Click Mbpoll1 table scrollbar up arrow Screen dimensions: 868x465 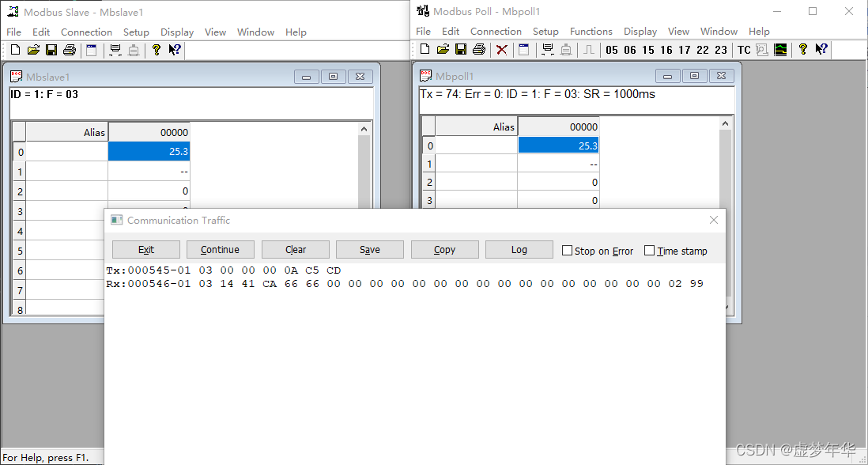click(x=725, y=125)
